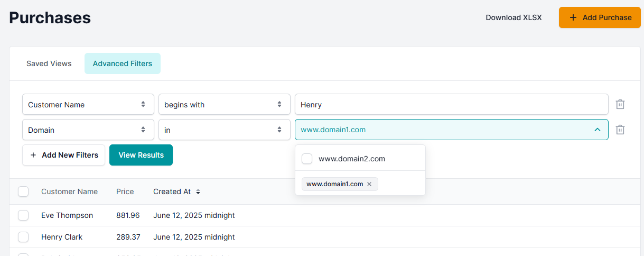The image size is (644, 256).
Task: Collapse the domain value dropdown chevron
Action: [598, 130]
